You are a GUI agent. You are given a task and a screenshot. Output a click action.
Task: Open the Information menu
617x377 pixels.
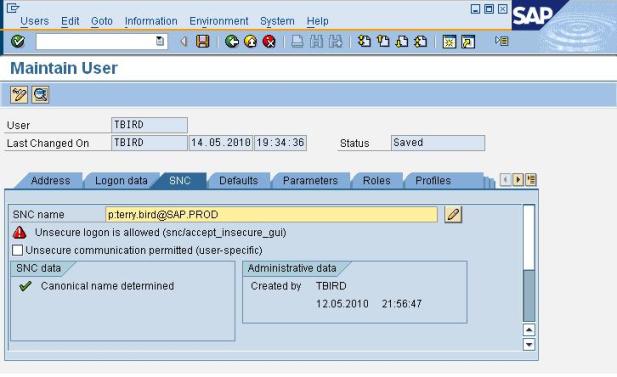click(151, 21)
